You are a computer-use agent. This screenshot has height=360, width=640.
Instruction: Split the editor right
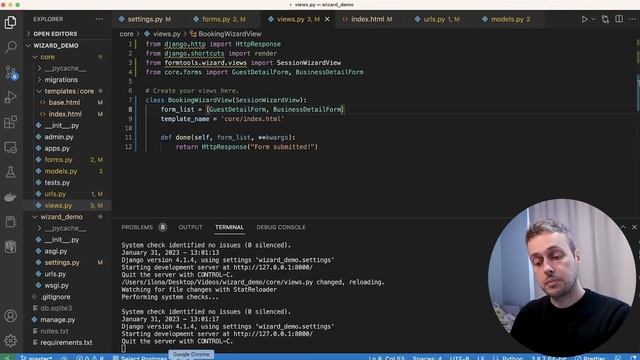(619, 19)
